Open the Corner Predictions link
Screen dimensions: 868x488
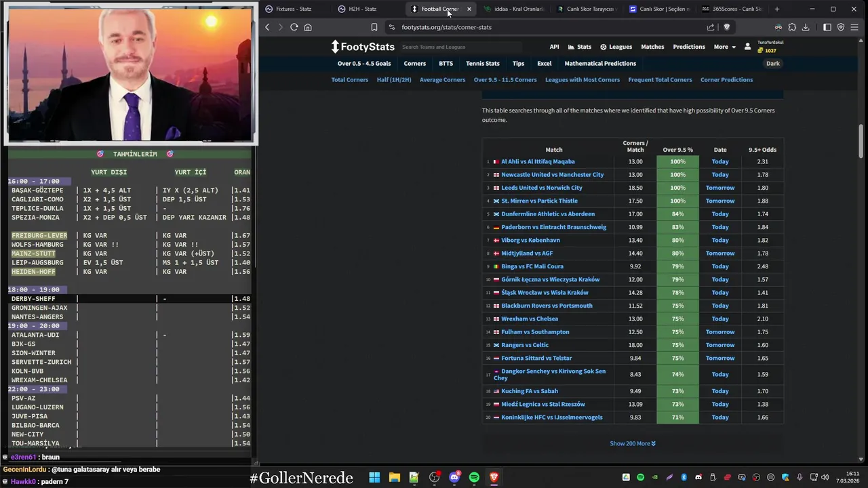726,79
